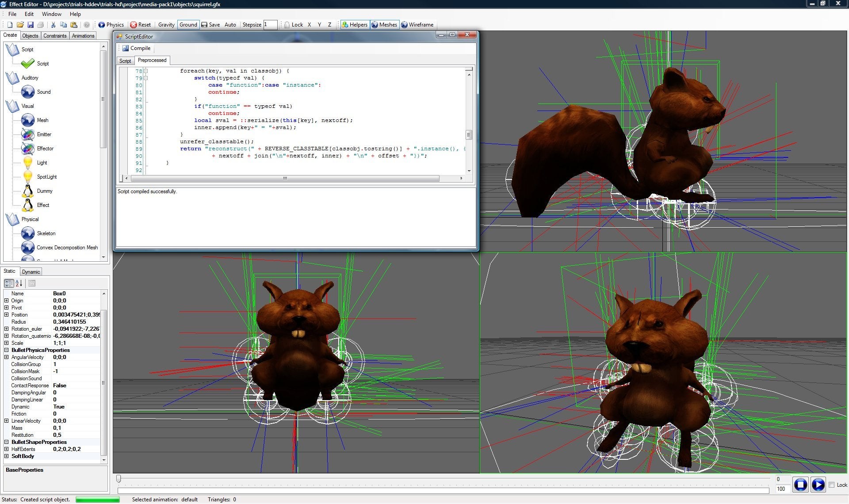This screenshot has width=849, height=504.
Task: Switch to the Constraints tab
Action: [55, 36]
